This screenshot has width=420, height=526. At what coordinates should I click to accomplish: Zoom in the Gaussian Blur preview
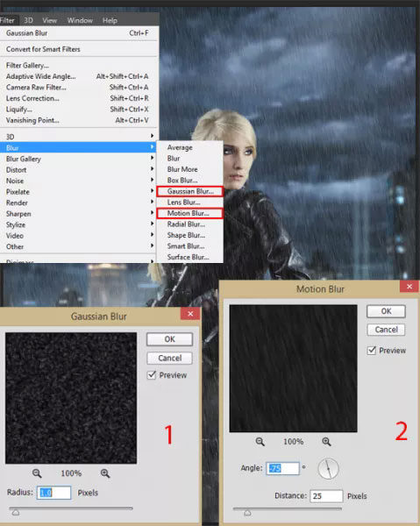tap(105, 473)
